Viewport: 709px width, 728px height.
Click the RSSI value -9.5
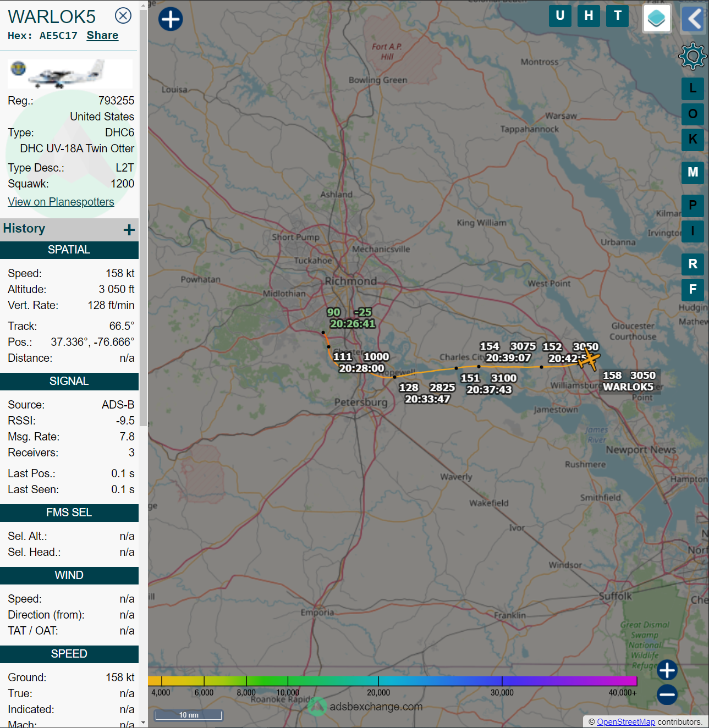click(x=125, y=421)
